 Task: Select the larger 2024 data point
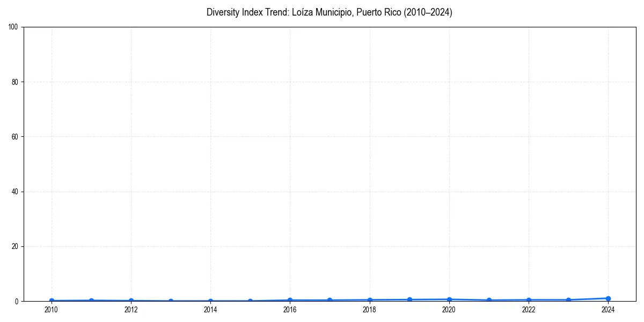[608, 298]
